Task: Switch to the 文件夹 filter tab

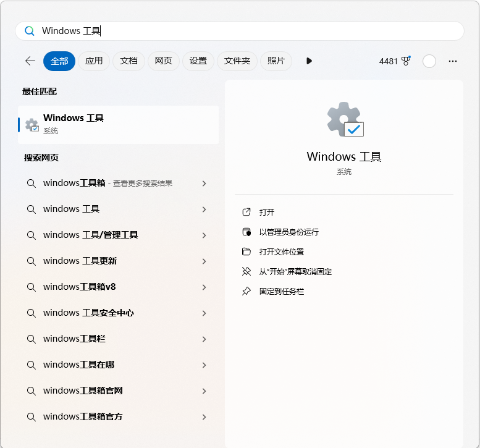Action: click(x=237, y=61)
